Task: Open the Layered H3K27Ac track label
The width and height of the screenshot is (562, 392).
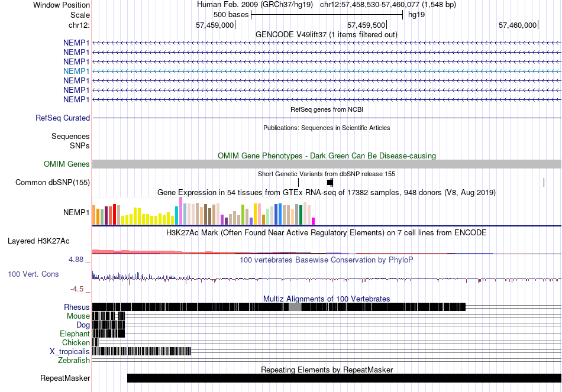Action: 38,241
